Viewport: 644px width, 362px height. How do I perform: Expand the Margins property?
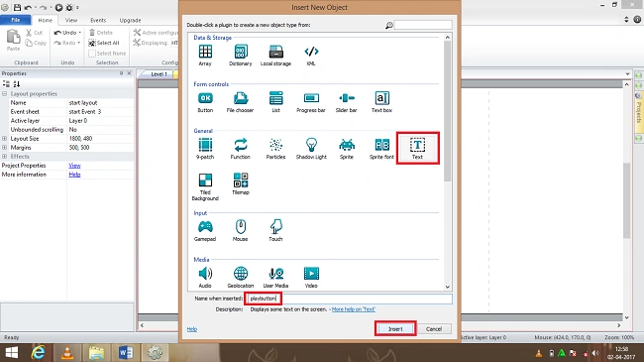pos(5,147)
